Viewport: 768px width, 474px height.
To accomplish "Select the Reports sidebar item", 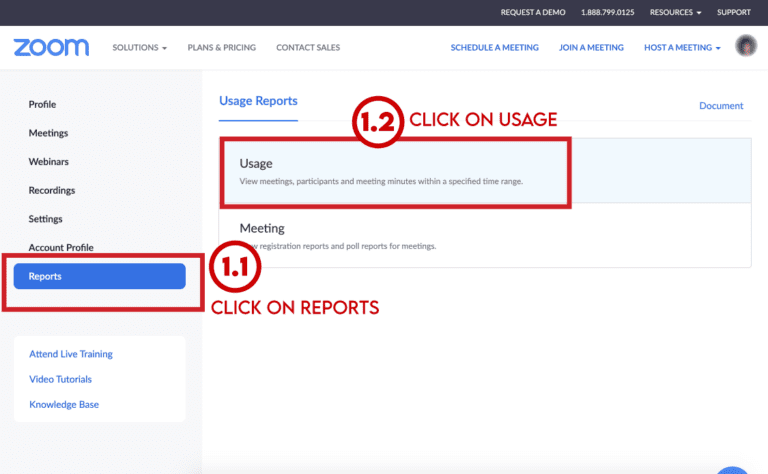I will pyautogui.click(x=100, y=276).
